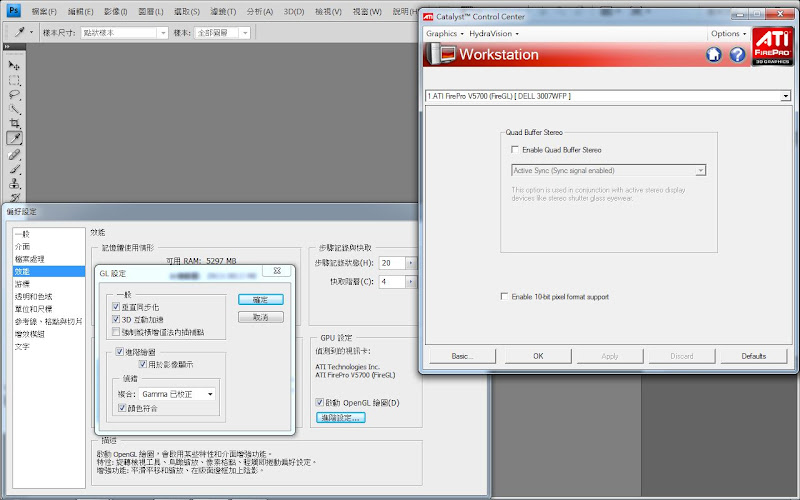
Task: Click Catalyst Control Center title bar icon
Action: (429, 17)
